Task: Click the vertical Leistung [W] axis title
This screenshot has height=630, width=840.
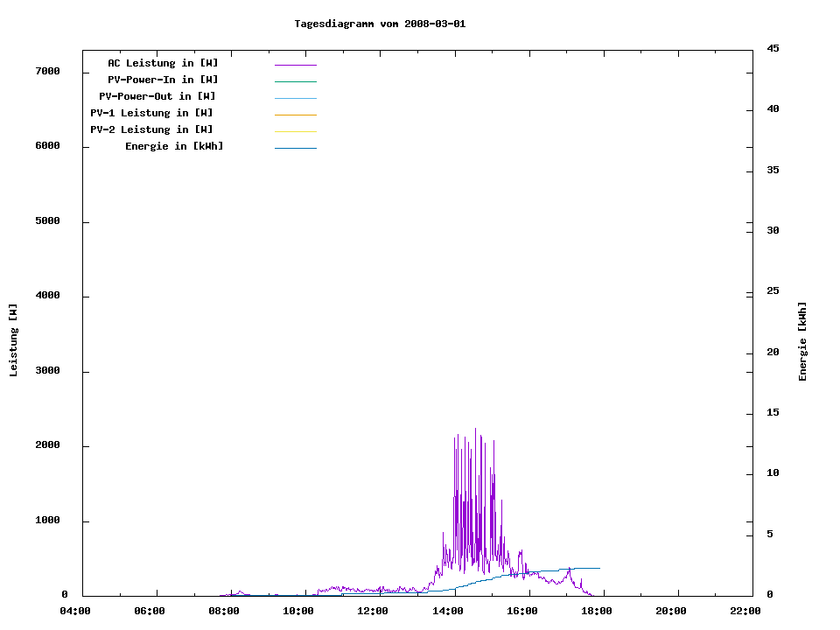Action: coord(13,340)
